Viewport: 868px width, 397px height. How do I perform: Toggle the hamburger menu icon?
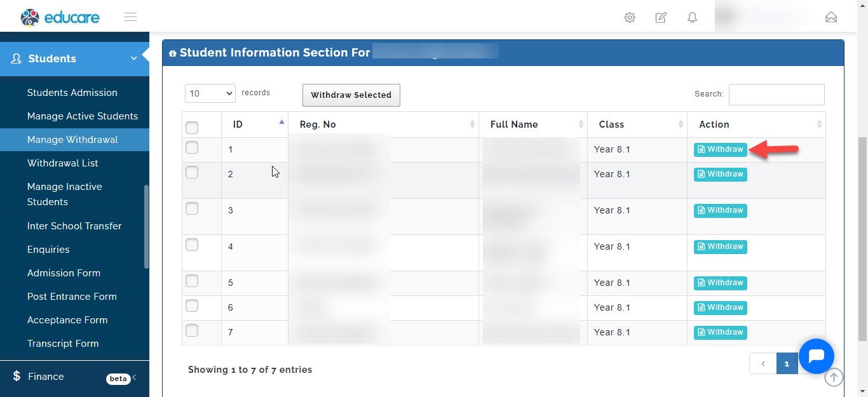tap(131, 17)
